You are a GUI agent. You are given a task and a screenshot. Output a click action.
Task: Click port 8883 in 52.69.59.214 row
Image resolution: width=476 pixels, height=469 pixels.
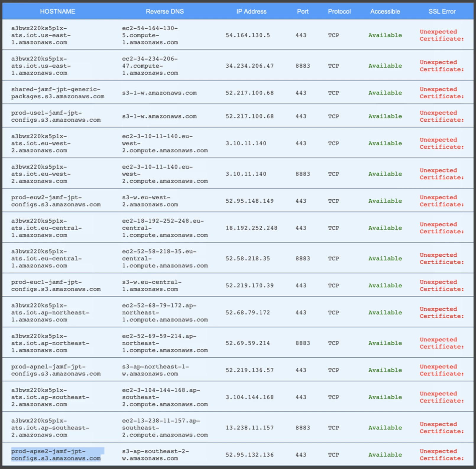tap(303, 343)
